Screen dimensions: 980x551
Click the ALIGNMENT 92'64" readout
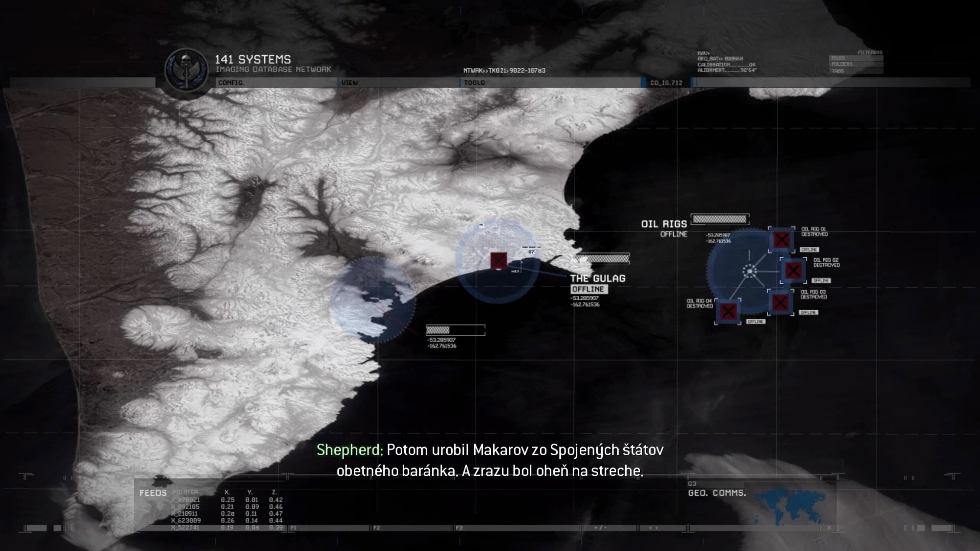tap(727, 70)
